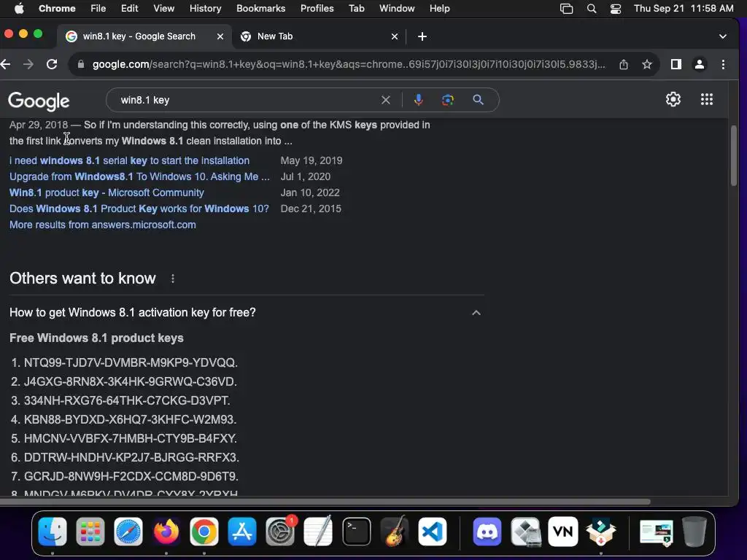
Task: Click the address bar URL
Action: pos(349,64)
